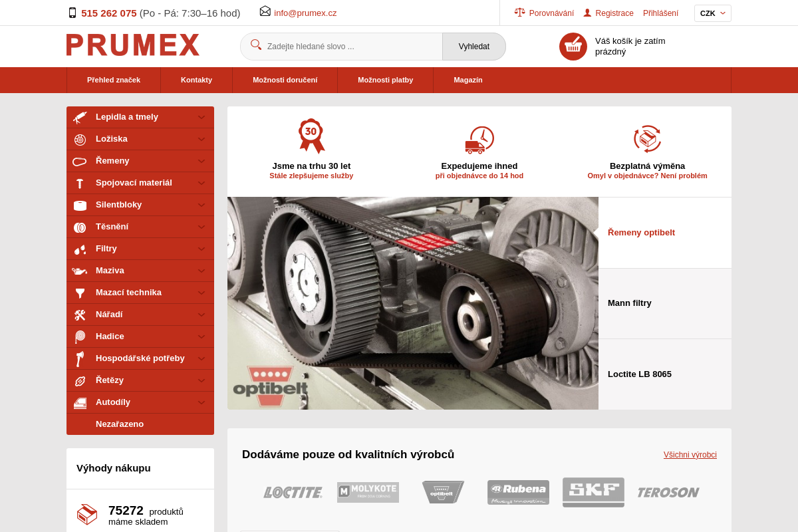798x532 pixels.
Task: Click the shopping cart basket icon
Action: click(573, 47)
